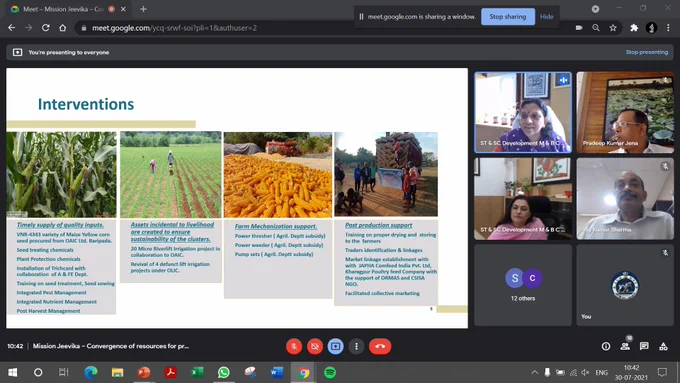Screen dimensions: 680x383
Task: Unmute the microphone in Meet controls
Action: [294, 346]
